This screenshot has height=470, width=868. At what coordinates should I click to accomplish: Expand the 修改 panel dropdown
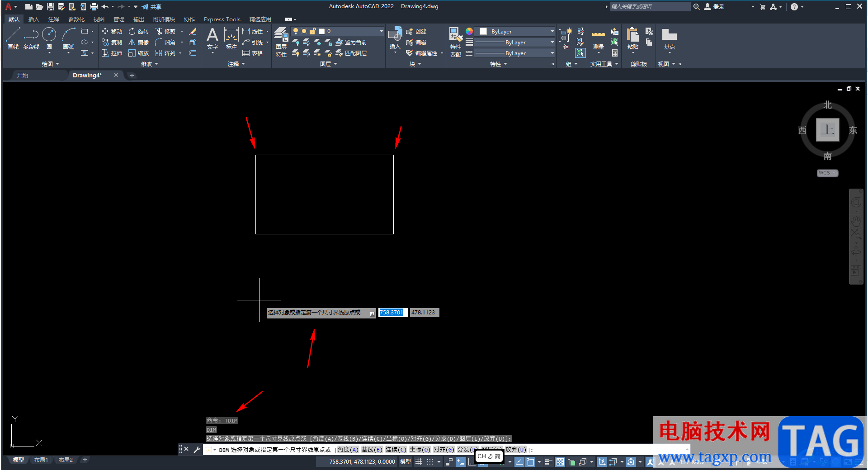(150, 64)
